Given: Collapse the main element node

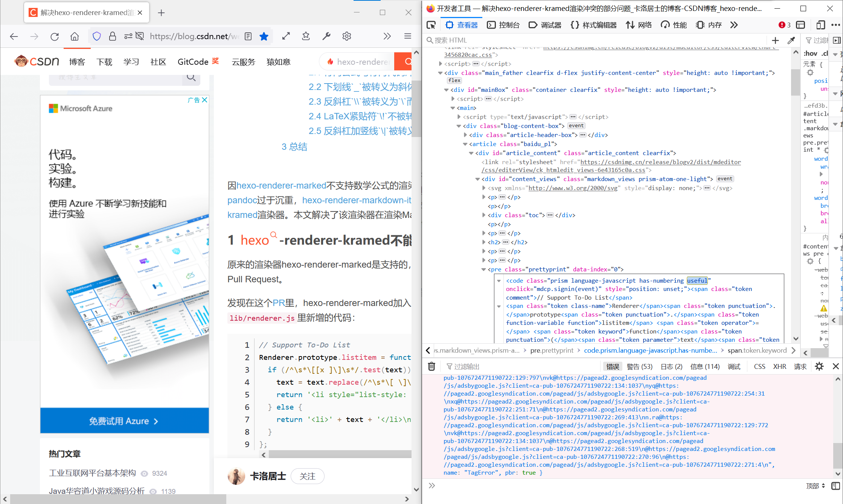Looking at the screenshot, I should (453, 108).
